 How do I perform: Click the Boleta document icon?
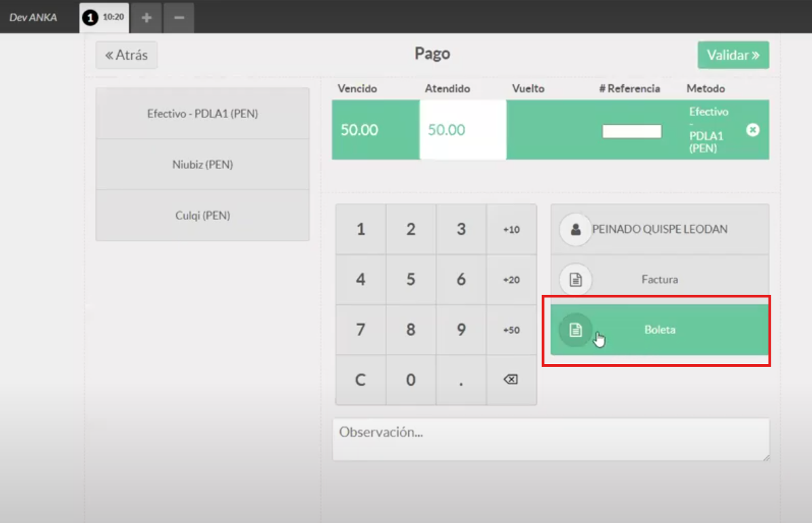tap(576, 330)
